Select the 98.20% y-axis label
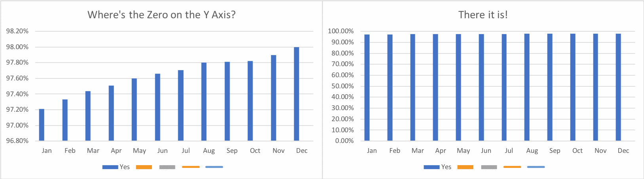Screen dimensions: 644x179 point(17,31)
